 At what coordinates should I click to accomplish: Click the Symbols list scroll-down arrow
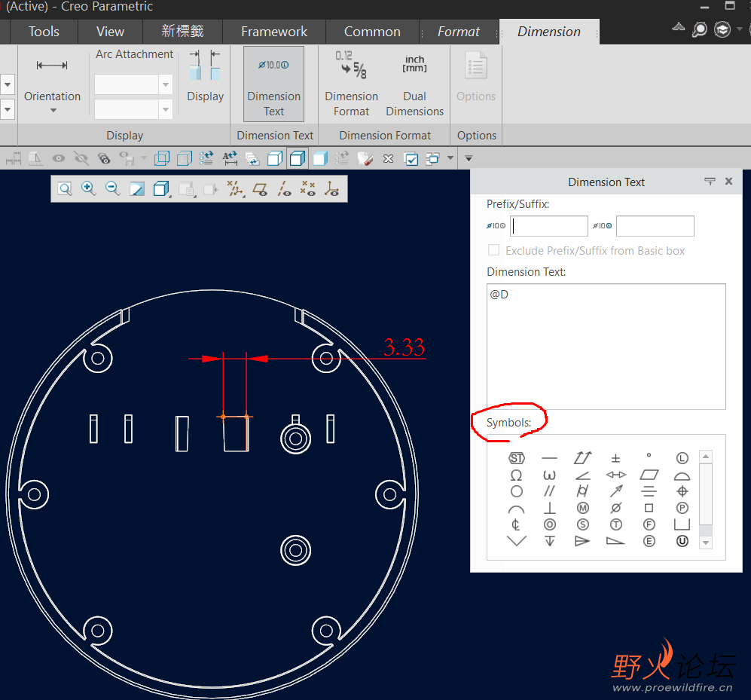(706, 543)
